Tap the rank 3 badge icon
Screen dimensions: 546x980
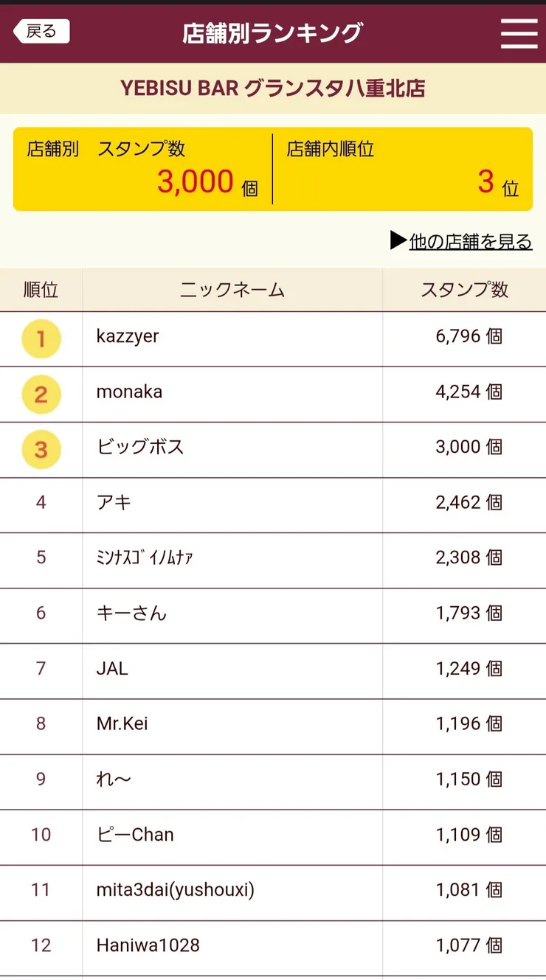(41, 448)
